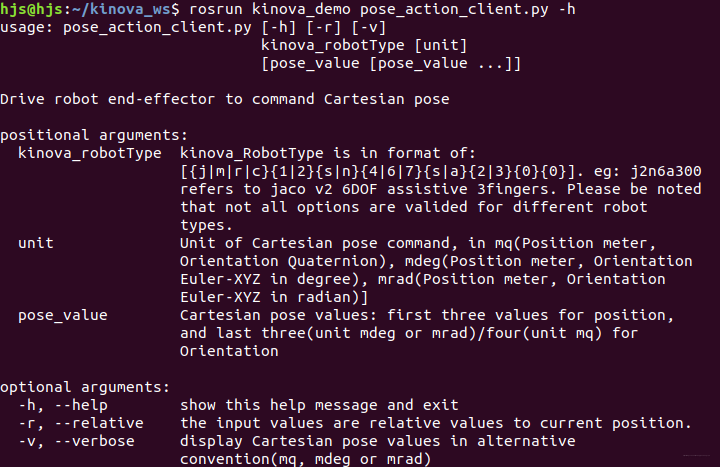The width and height of the screenshot is (720, 467).
Task: Click the usage: line label
Action: click(27, 28)
